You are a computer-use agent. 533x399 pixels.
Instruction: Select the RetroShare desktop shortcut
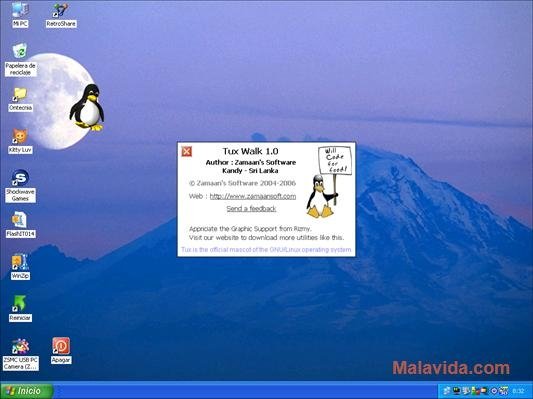(x=61, y=15)
